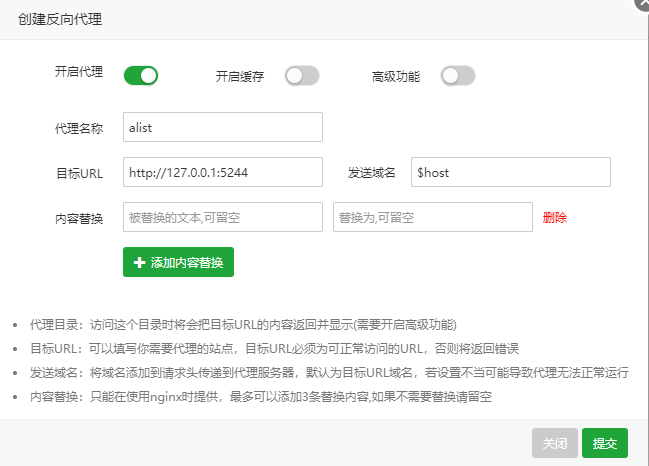Viewport: 649px width, 466px height.
Task: Turn on the 高级功能 toggle
Action: (458, 76)
